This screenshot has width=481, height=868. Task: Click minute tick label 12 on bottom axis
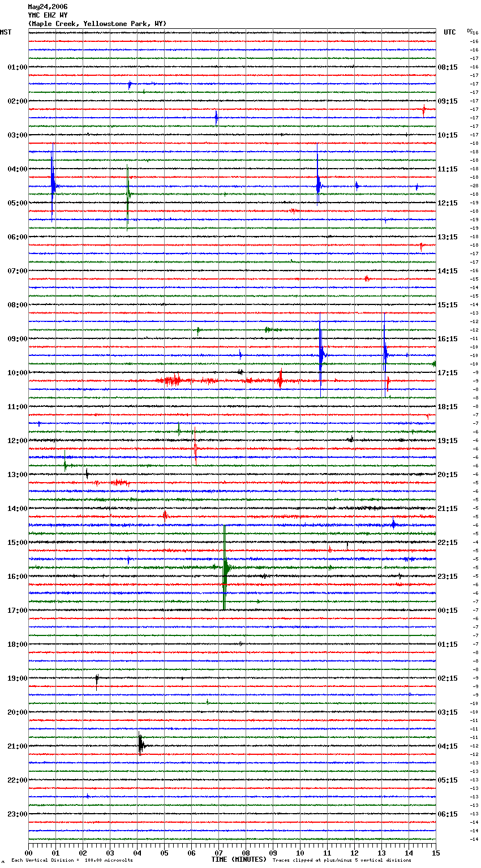pyautogui.click(x=354, y=853)
